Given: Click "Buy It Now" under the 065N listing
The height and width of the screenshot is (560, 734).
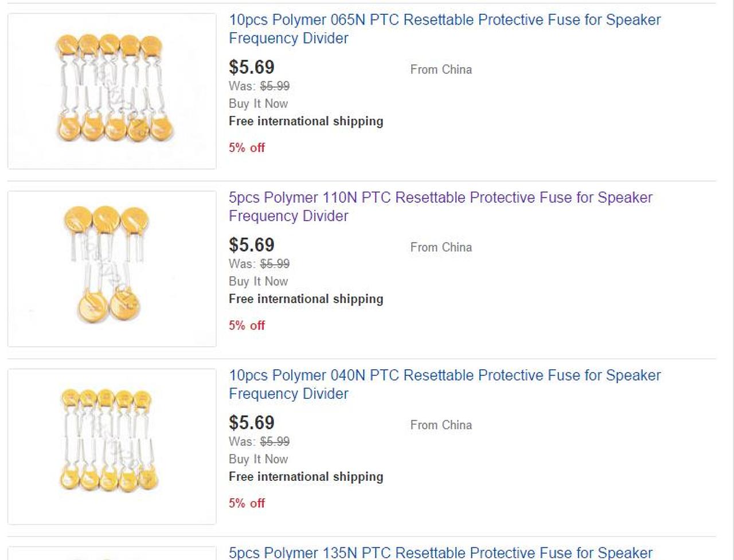Looking at the screenshot, I should (x=258, y=104).
